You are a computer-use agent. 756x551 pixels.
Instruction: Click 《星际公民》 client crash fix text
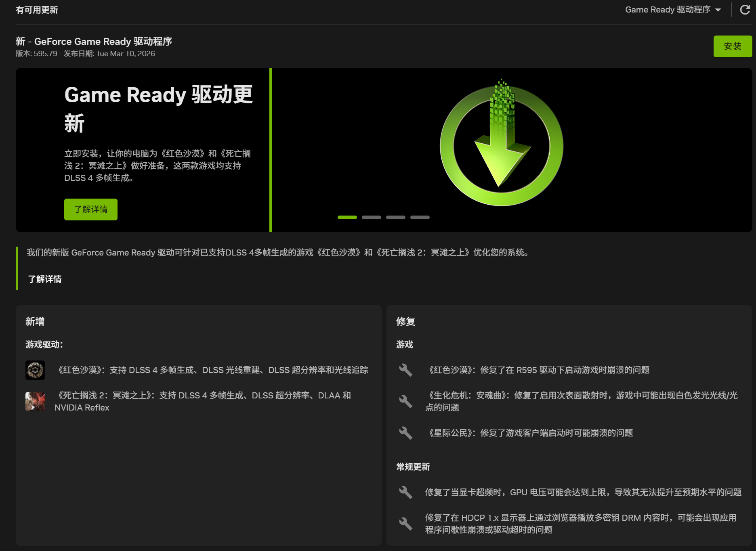pyautogui.click(x=529, y=433)
